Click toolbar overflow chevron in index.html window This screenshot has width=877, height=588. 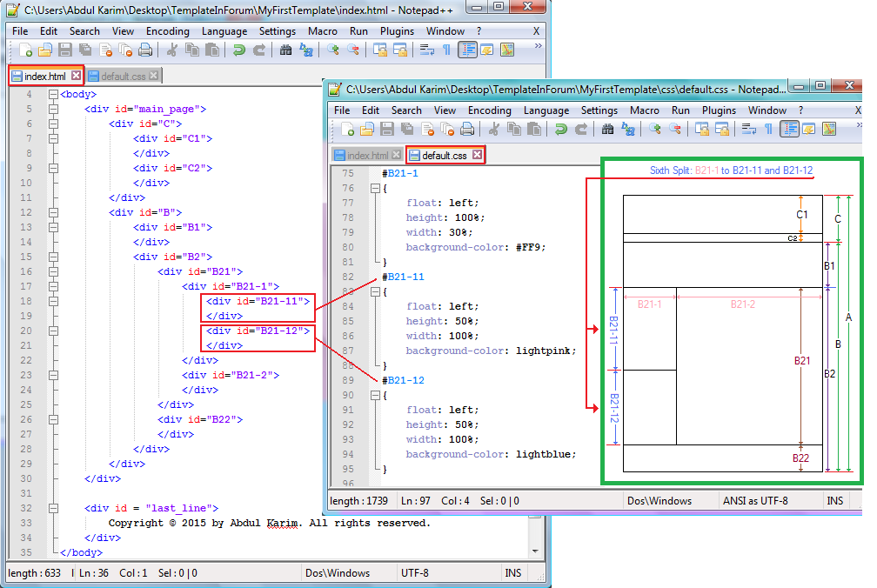click(538, 47)
